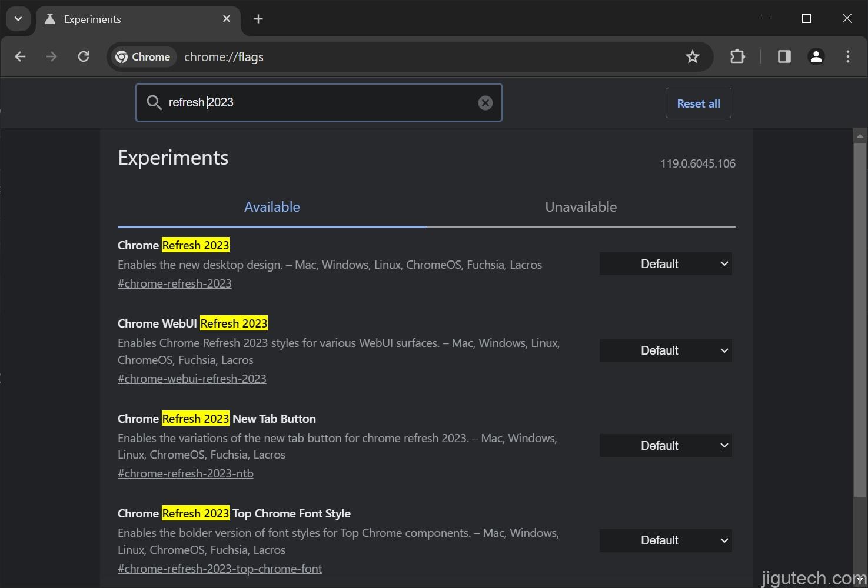Image resolution: width=868 pixels, height=588 pixels.
Task: Focus the flags search box
Action: pyautogui.click(x=318, y=102)
